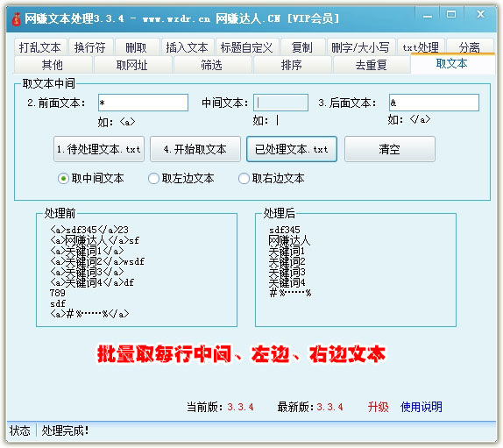Image resolution: width=503 pixels, height=448 pixels.
Task: Click the 中间文本 input box
Action: pos(280,103)
